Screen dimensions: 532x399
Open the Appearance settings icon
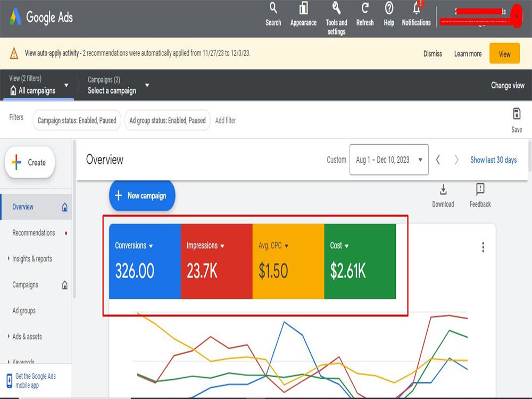pyautogui.click(x=303, y=14)
